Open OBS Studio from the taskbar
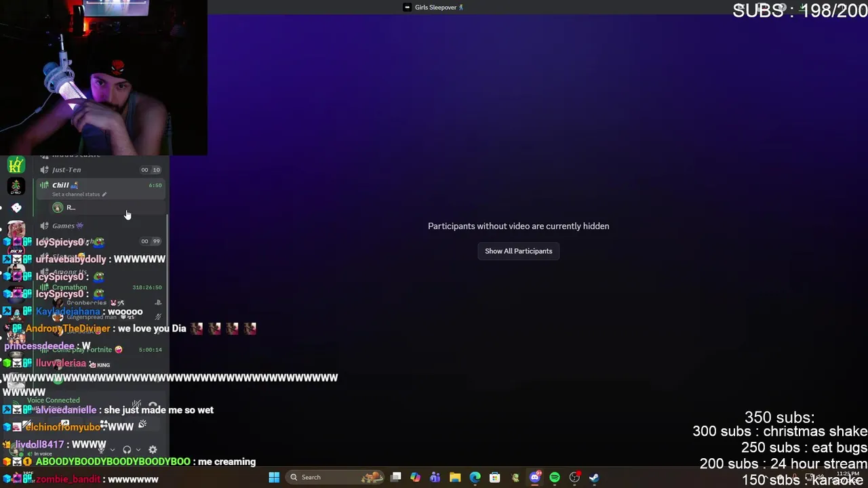 574,477
